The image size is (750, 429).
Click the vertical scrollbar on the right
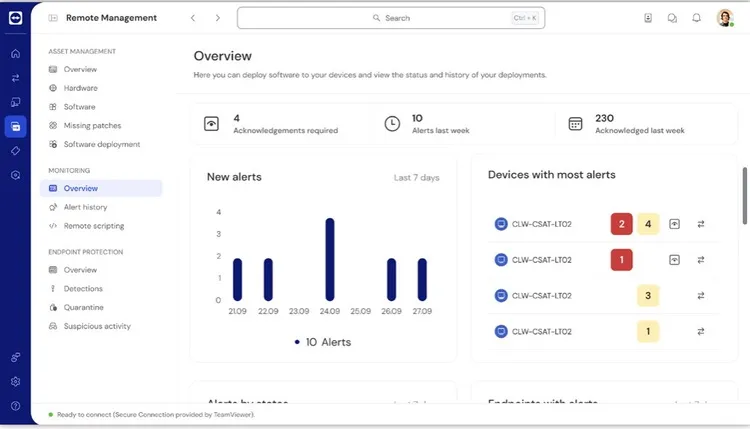[743, 195]
